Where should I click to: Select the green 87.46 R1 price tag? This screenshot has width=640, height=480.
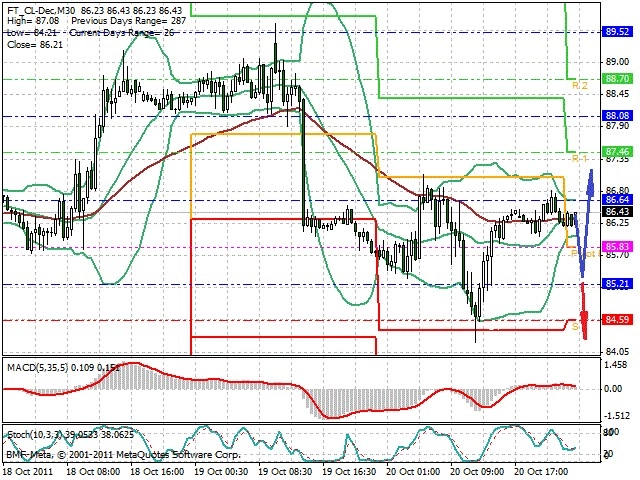point(617,152)
